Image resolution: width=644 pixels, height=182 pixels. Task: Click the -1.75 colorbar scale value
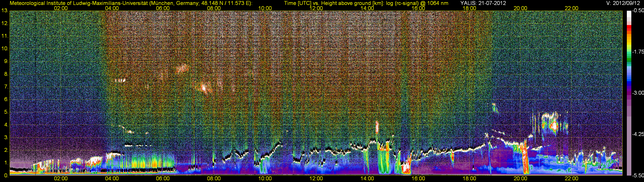[638, 52]
